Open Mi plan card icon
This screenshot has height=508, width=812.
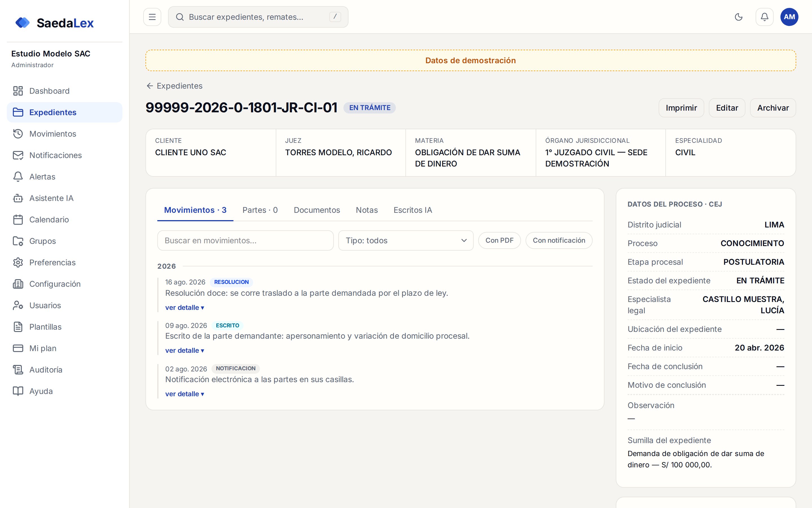[x=18, y=349]
